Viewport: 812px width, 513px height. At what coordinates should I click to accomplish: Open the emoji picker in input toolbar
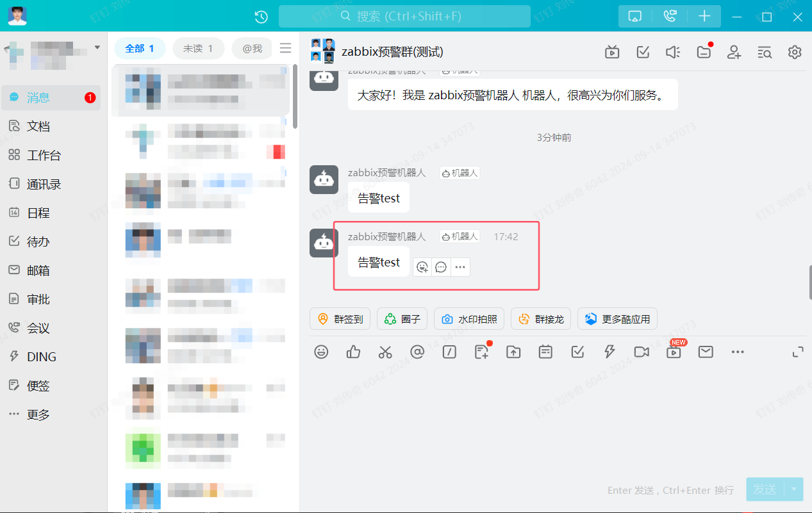tap(321, 352)
